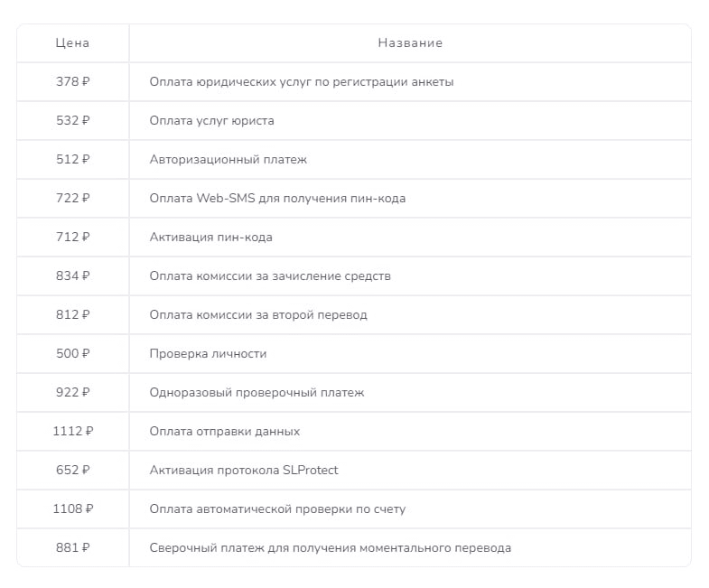Viewport: 709px width, 588px height.
Task: Select the 1108 ₽ price cell
Action: point(72,509)
